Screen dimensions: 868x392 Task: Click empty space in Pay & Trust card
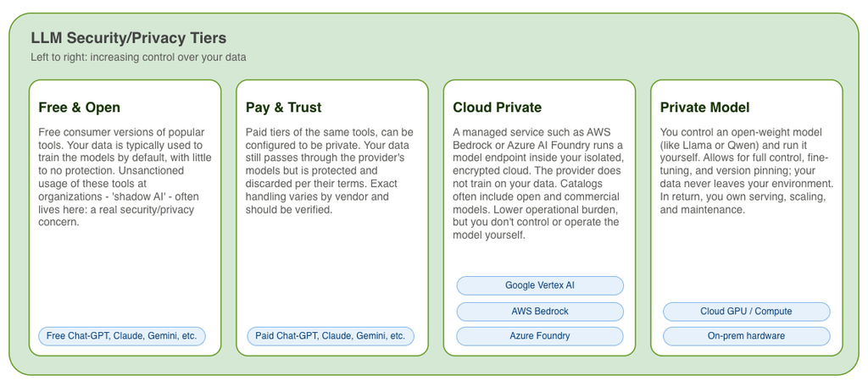pos(331,271)
